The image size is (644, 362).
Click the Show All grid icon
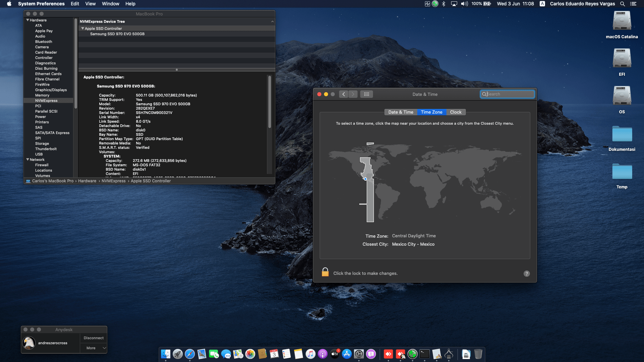(x=366, y=94)
